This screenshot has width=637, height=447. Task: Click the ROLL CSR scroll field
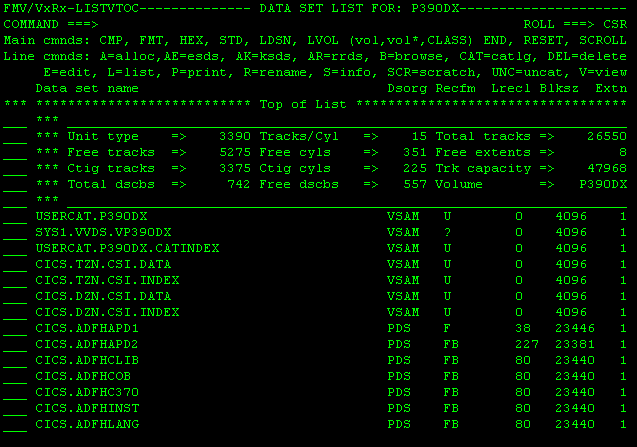click(x=615, y=24)
